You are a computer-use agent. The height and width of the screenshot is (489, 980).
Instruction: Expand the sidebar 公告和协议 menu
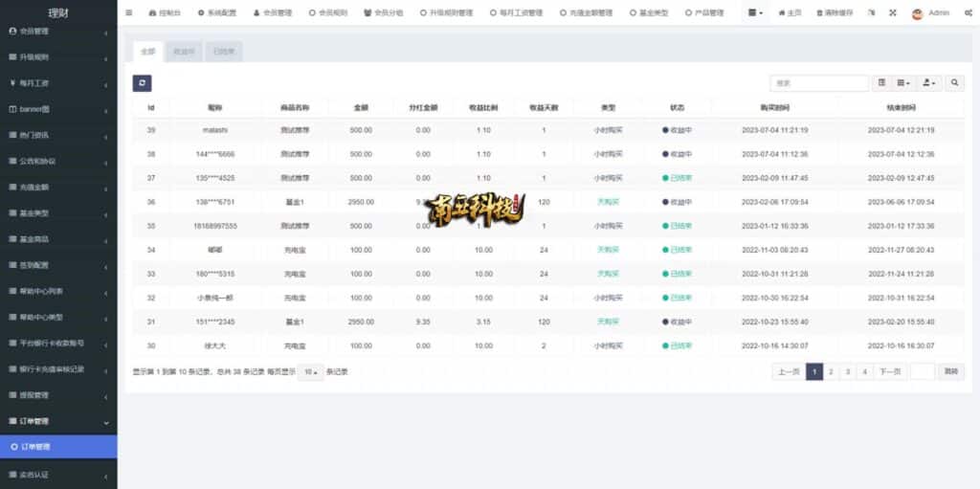[x=58, y=161]
